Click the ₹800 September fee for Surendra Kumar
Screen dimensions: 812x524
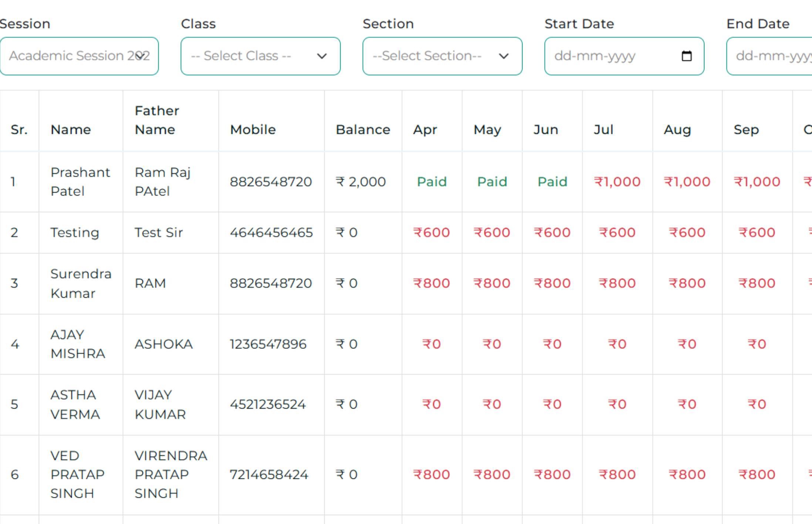[x=757, y=283]
